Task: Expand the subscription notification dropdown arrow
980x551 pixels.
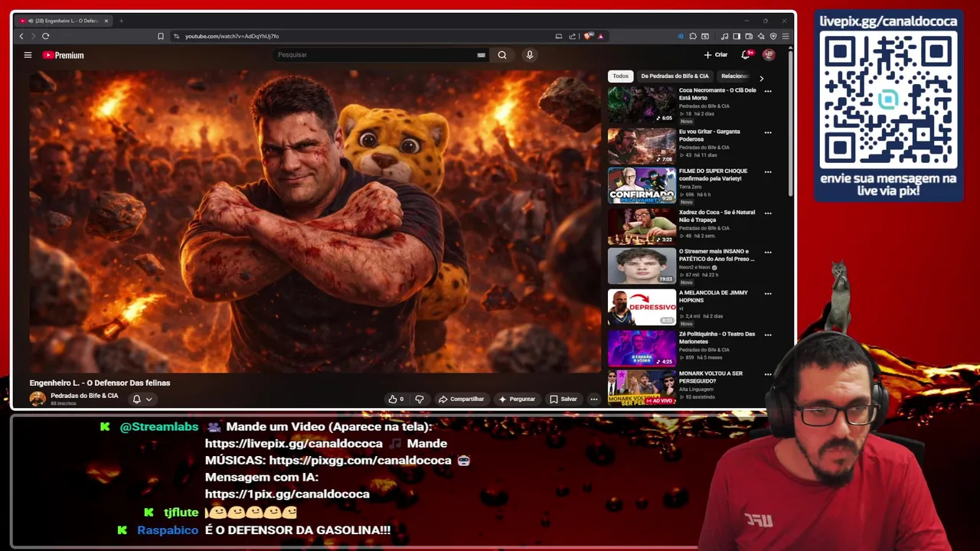Action: click(149, 399)
